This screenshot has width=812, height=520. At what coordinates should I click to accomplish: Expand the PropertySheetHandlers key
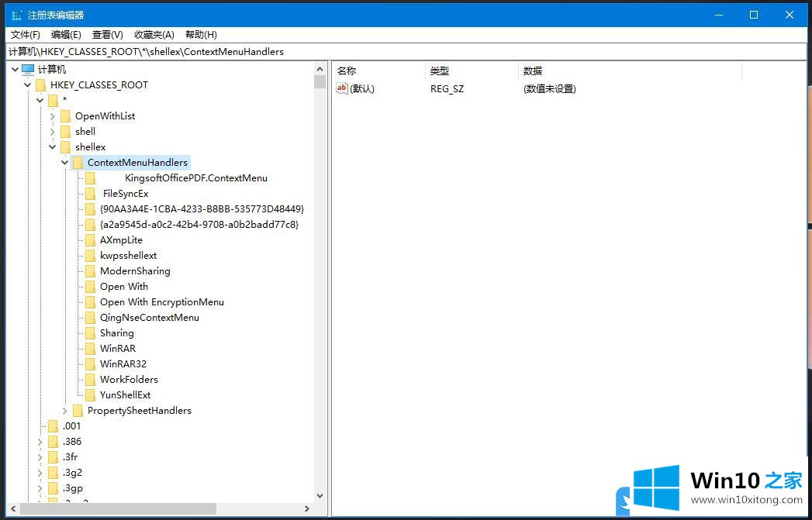pyautogui.click(x=65, y=411)
